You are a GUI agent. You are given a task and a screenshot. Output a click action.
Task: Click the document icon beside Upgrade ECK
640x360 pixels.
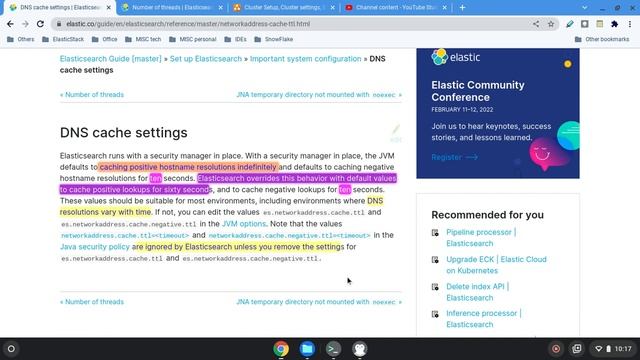pos(435,260)
